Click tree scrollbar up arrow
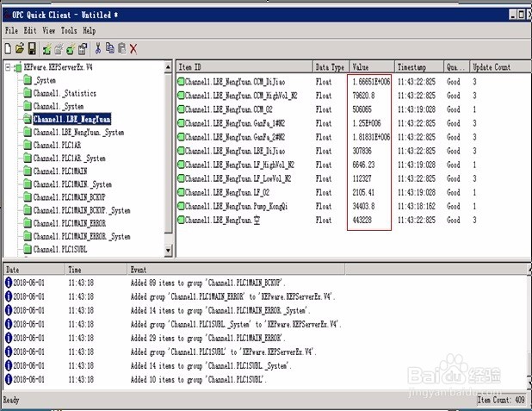The height and width of the screenshot is (411, 532). pos(168,67)
